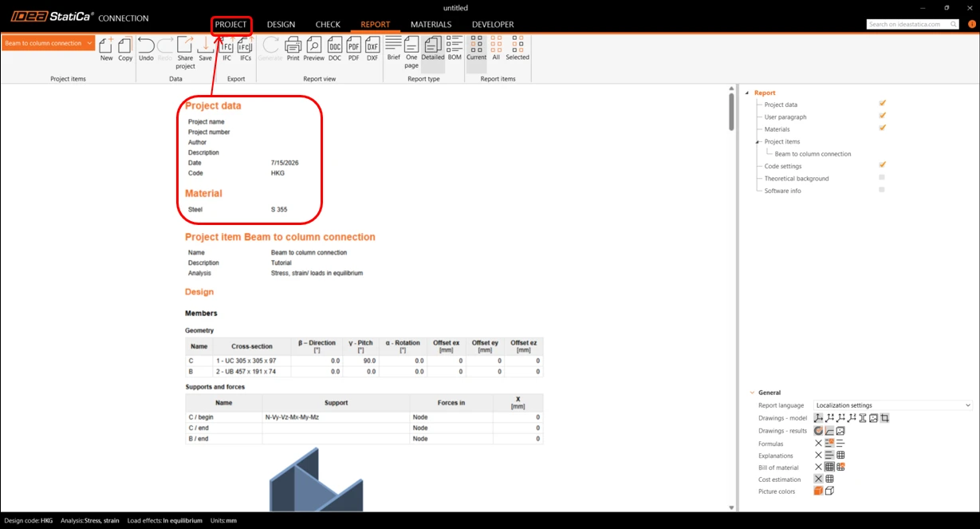980x529 pixels.
Task: Choose the BOM report type
Action: [455, 49]
